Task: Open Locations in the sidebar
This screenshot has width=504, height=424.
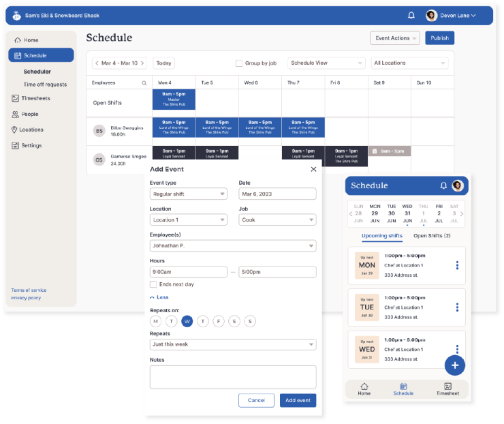Action: point(31,130)
